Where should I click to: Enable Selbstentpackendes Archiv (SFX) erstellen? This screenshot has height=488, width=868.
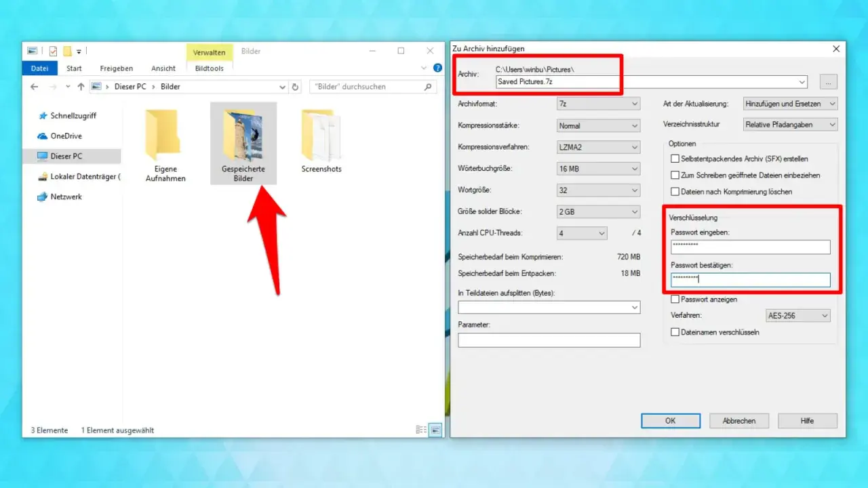[675, 159]
